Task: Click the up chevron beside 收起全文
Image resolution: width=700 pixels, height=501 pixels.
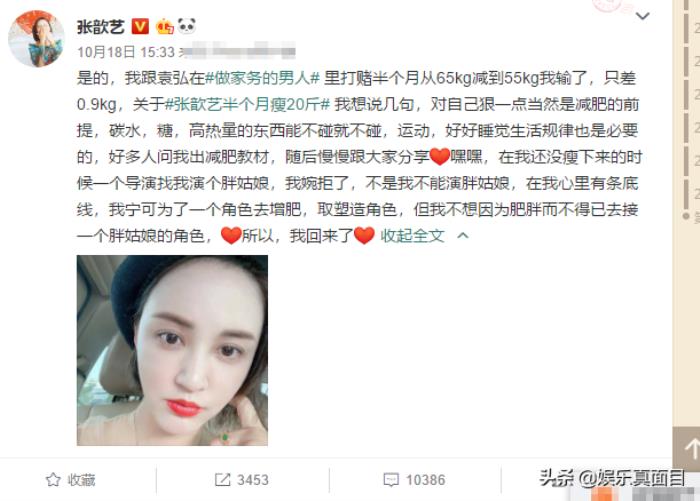Action: 463,235
